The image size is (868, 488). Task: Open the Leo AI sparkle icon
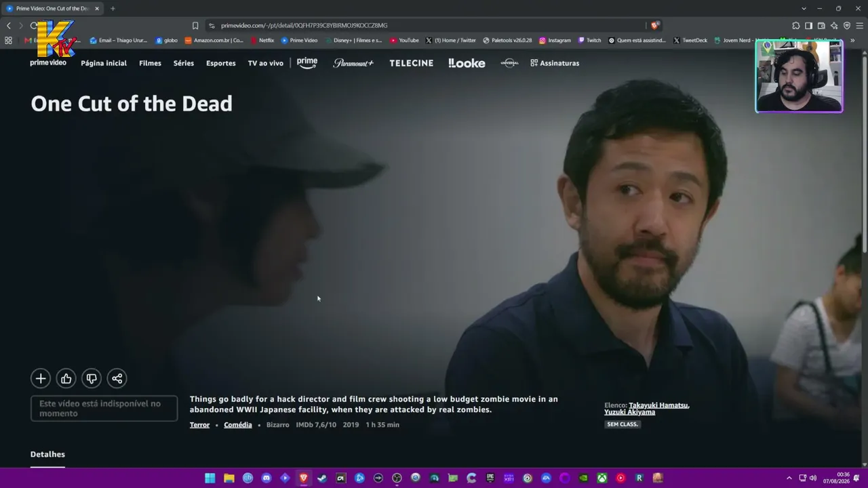(x=834, y=26)
